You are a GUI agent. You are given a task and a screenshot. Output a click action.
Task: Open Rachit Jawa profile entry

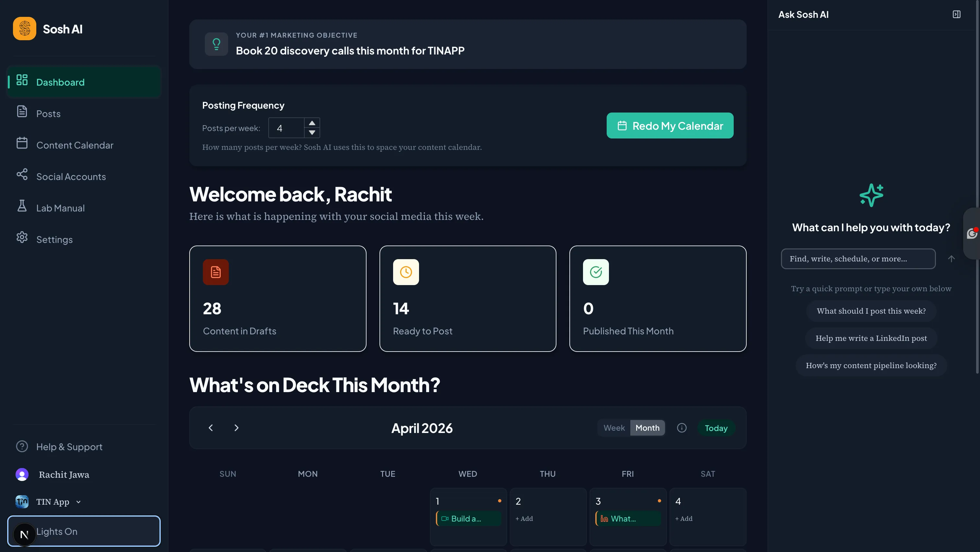click(x=64, y=474)
